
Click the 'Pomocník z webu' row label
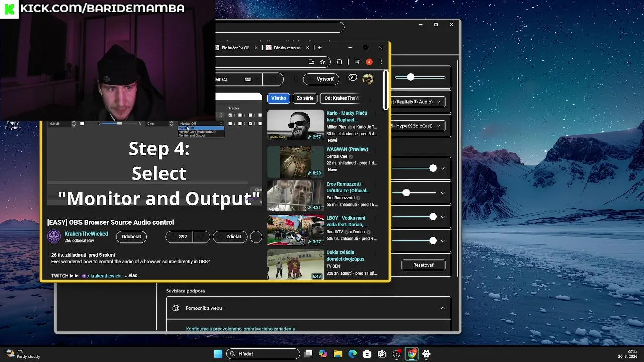click(204, 308)
